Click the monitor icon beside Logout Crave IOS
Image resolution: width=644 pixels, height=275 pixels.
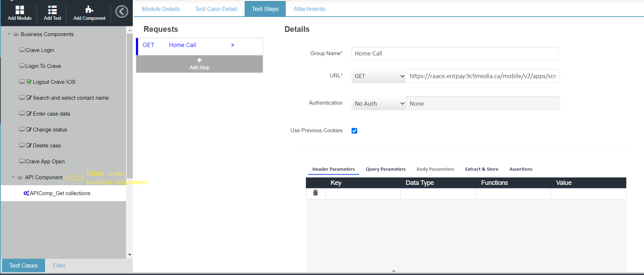click(x=22, y=82)
